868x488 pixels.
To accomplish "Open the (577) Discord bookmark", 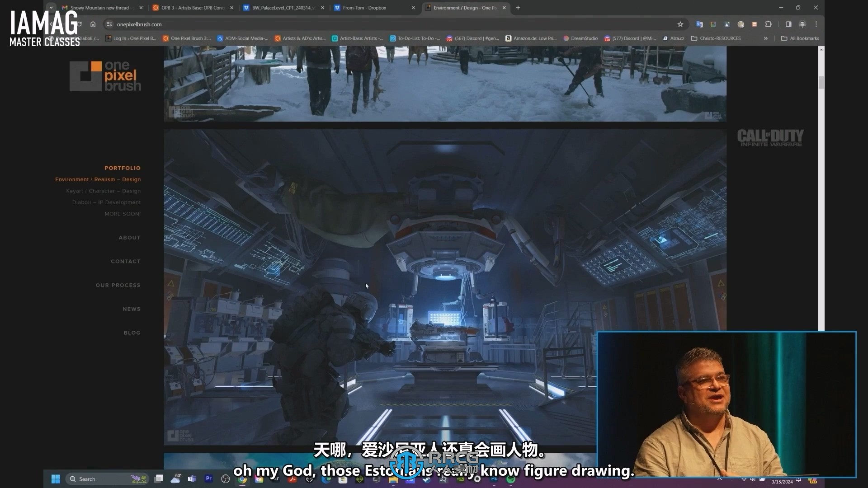I will 630,38.
